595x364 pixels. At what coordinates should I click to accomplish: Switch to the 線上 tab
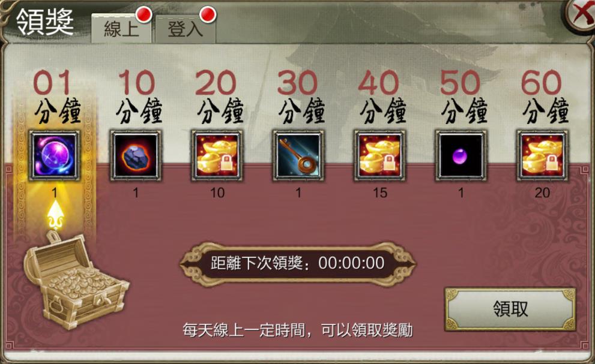pyautogui.click(x=121, y=29)
